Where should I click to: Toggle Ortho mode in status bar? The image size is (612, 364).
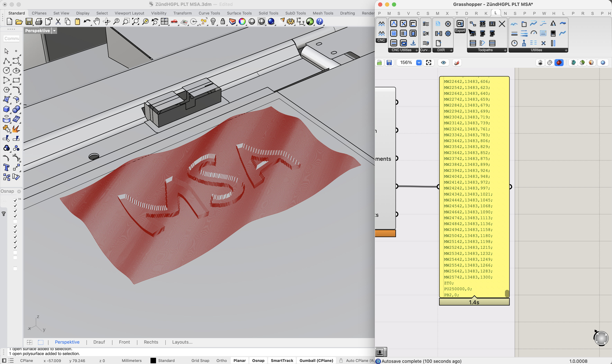[x=221, y=360]
